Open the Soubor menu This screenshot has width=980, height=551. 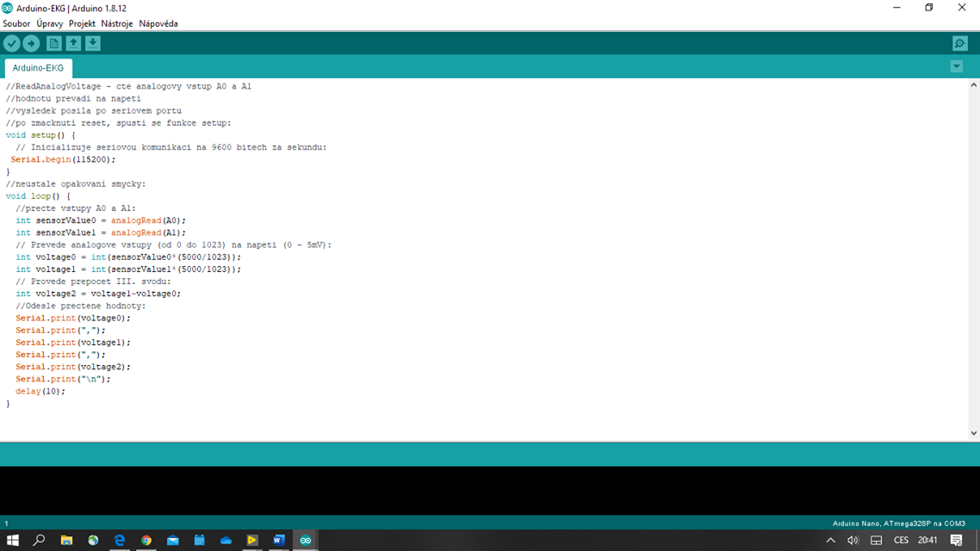(x=16, y=23)
